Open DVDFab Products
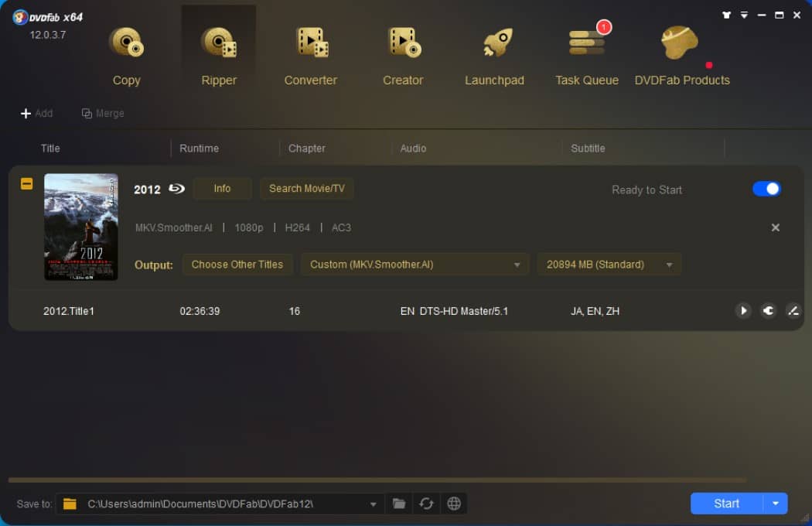Viewport: 812px width, 526px height. [x=682, y=56]
